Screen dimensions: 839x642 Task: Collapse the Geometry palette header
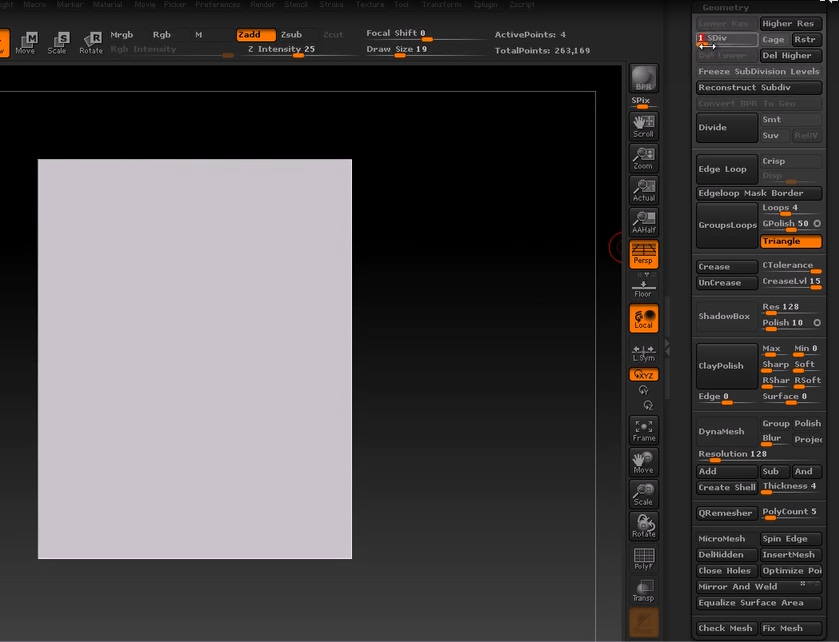[725, 7]
